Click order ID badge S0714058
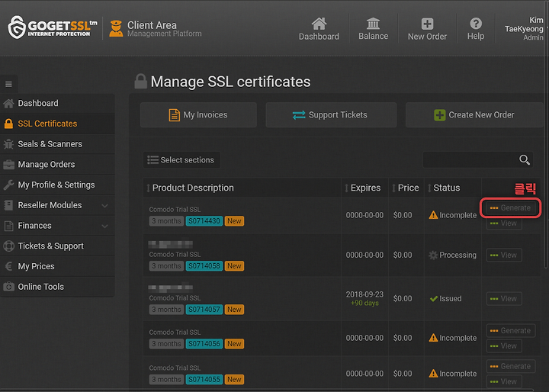 (x=204, y=266)
